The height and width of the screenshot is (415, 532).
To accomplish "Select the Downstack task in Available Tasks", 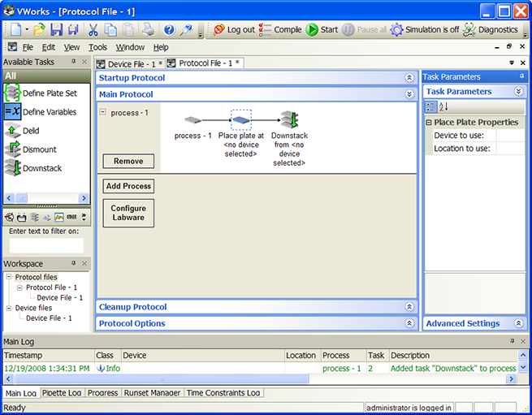I will 41,168.
